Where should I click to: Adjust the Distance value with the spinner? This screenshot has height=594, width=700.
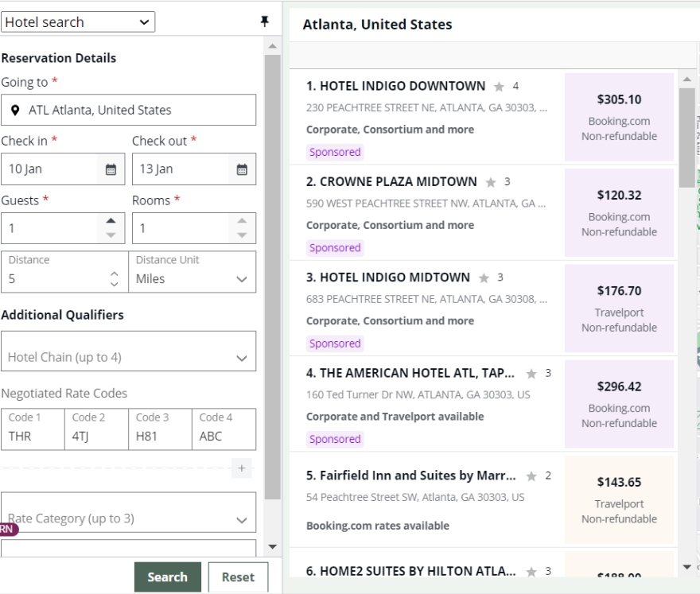point(115,278)
